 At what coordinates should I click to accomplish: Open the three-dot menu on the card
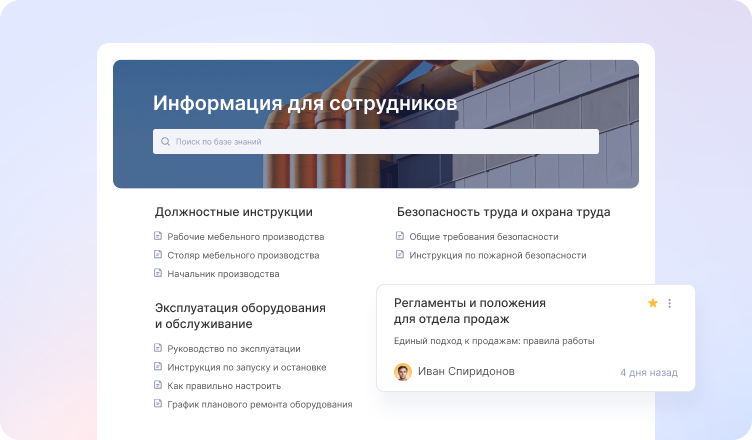(670, 303)
